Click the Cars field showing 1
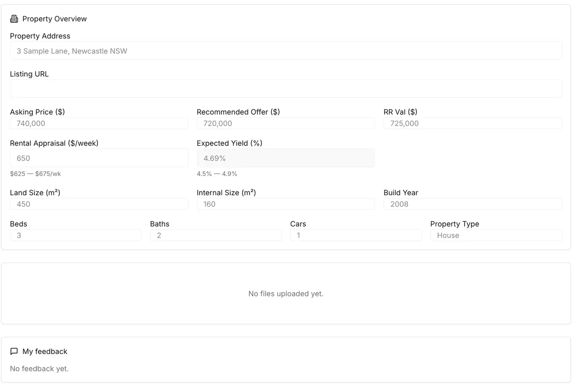The height and width of the screenshot is (392, 572). point(356,235)
